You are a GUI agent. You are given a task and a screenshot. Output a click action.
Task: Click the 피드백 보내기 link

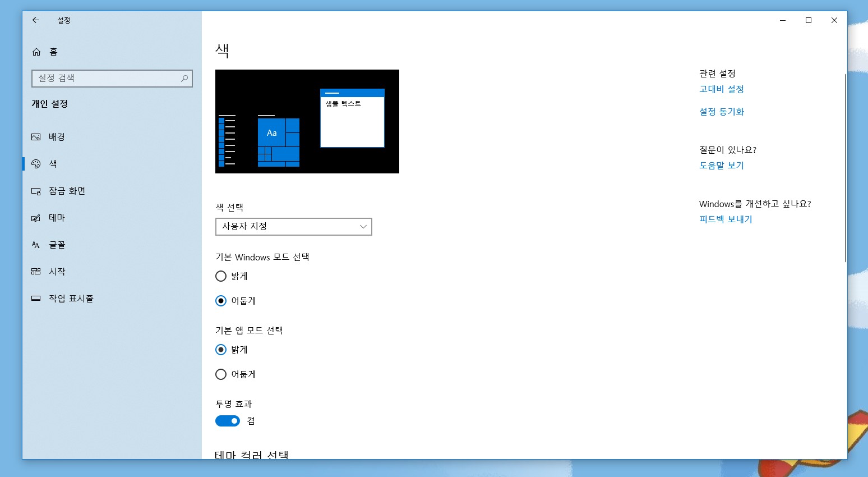726,219
